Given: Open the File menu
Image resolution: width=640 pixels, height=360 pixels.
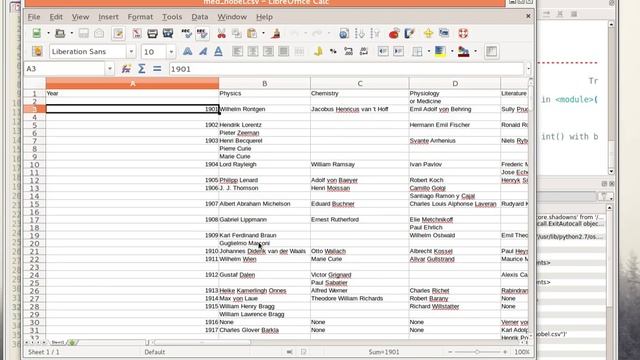Looking at the screenshot, I should (x=34, y=17).
